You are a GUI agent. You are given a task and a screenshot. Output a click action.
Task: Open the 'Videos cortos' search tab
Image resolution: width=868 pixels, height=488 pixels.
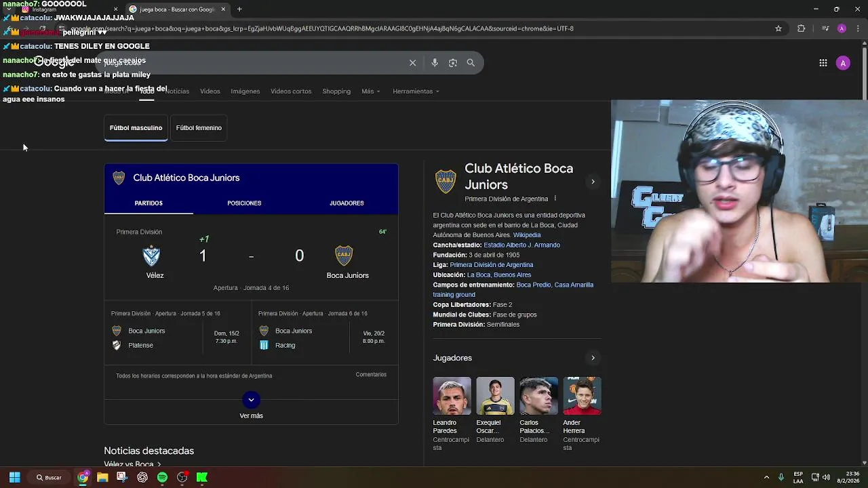[291, 91]
